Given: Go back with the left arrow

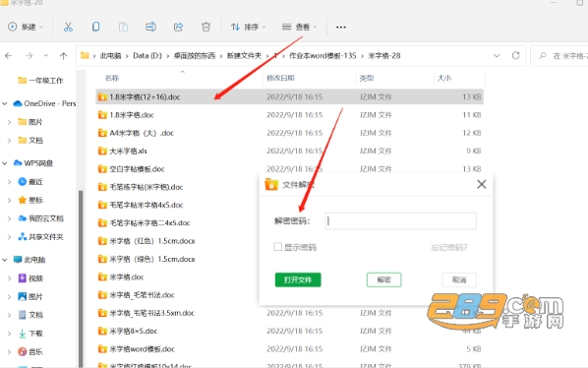Looking at the screenshot, I should [x=9, y=56].
